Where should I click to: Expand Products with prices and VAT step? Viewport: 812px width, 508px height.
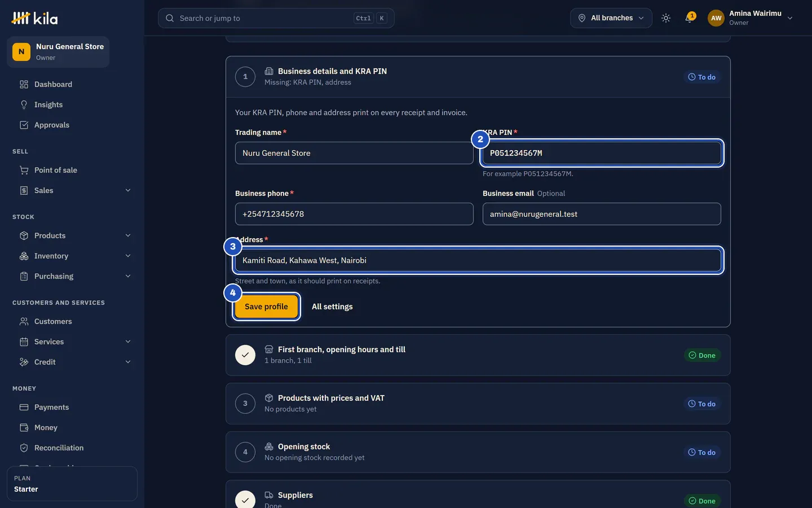[478, 404]
